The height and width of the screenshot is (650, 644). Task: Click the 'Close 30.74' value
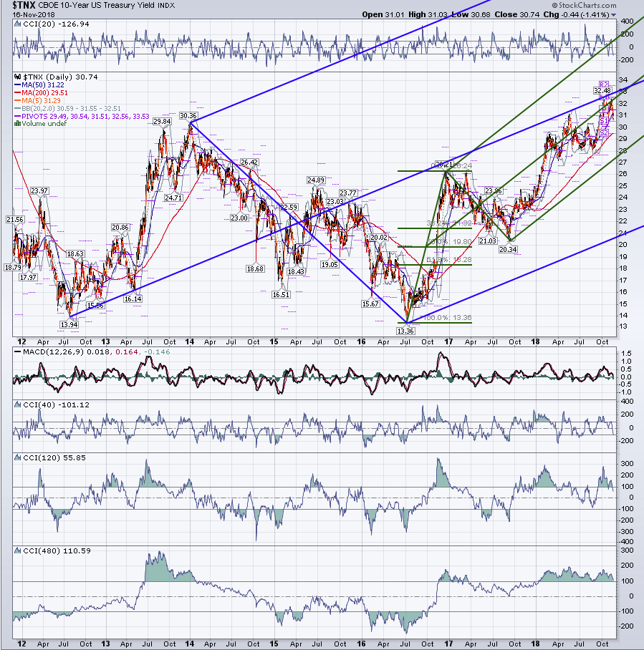point(516,14)
